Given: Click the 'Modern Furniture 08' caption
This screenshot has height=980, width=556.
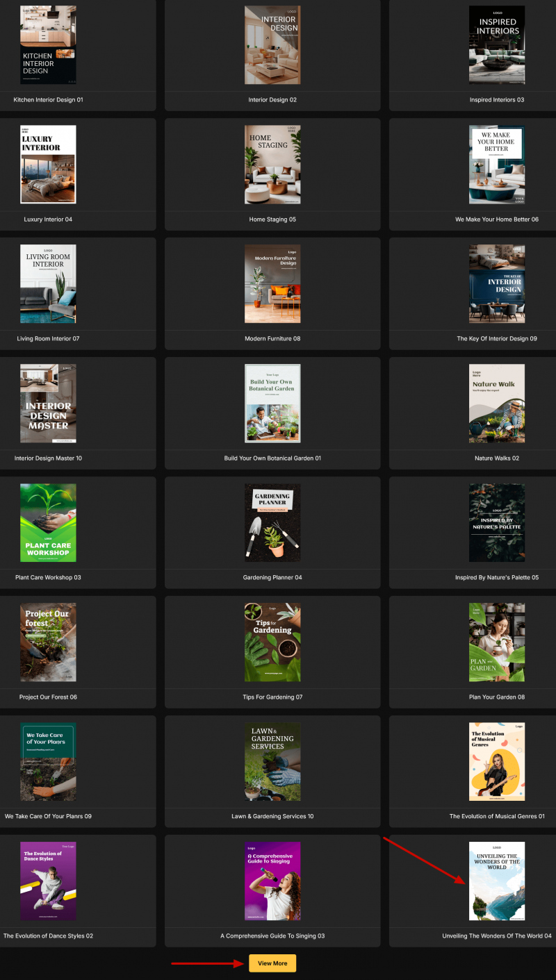Looking at the screenshot, I should coord(272,339).
